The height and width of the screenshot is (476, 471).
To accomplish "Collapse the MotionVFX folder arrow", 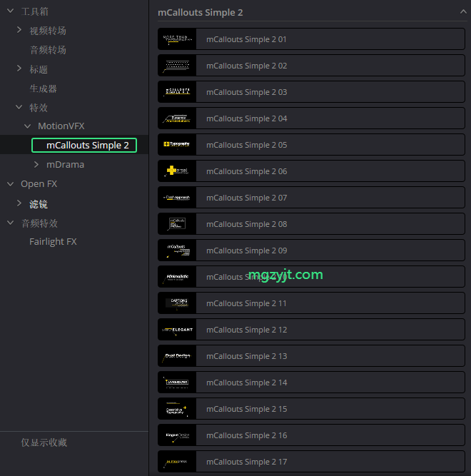I will [27, 126].
